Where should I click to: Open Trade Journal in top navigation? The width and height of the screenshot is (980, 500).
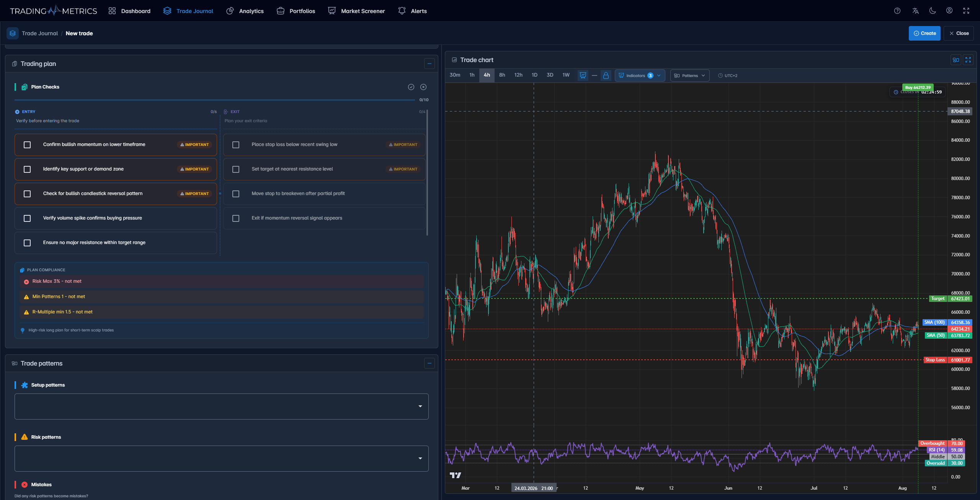188,11
